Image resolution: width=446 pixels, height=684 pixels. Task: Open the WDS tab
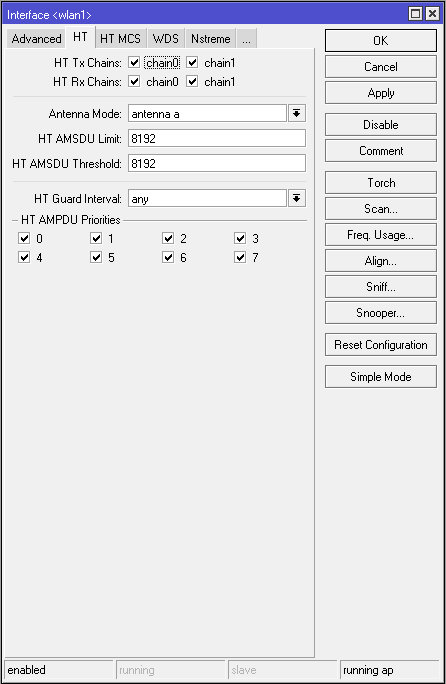[x=166, y=39]
